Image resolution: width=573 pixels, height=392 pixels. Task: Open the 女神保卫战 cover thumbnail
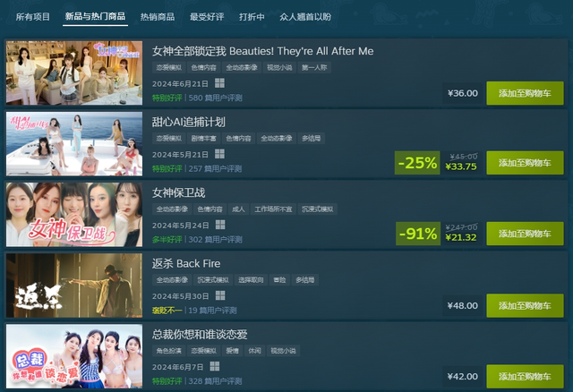point(74,215)
